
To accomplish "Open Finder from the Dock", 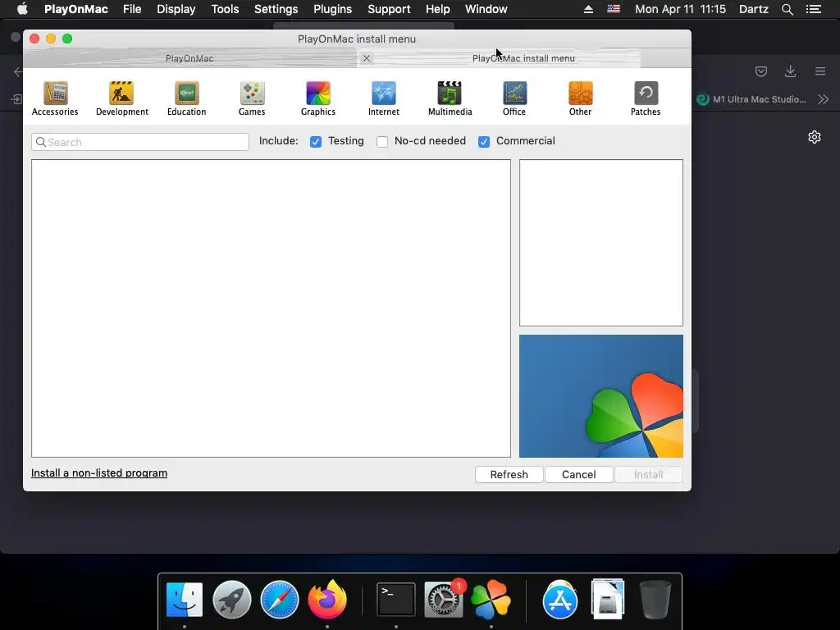I will coord(185,600).
